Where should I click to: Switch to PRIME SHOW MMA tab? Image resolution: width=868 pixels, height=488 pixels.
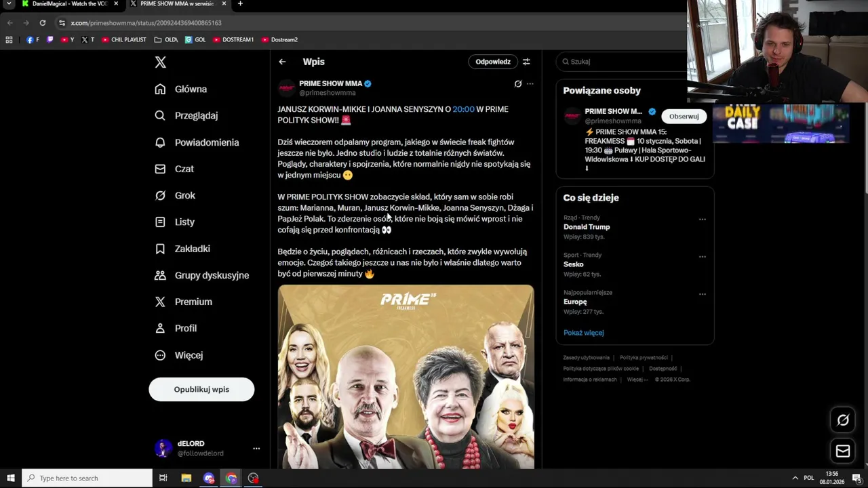176,4
